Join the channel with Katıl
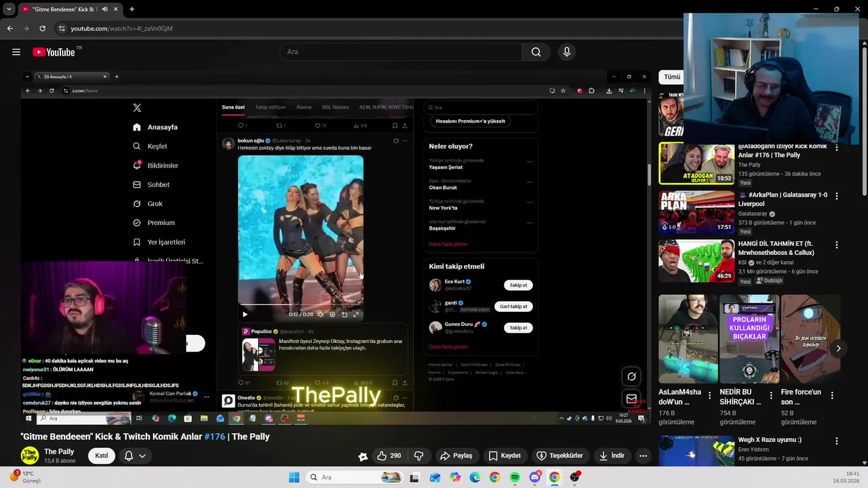868x488 pixels. 101,455
